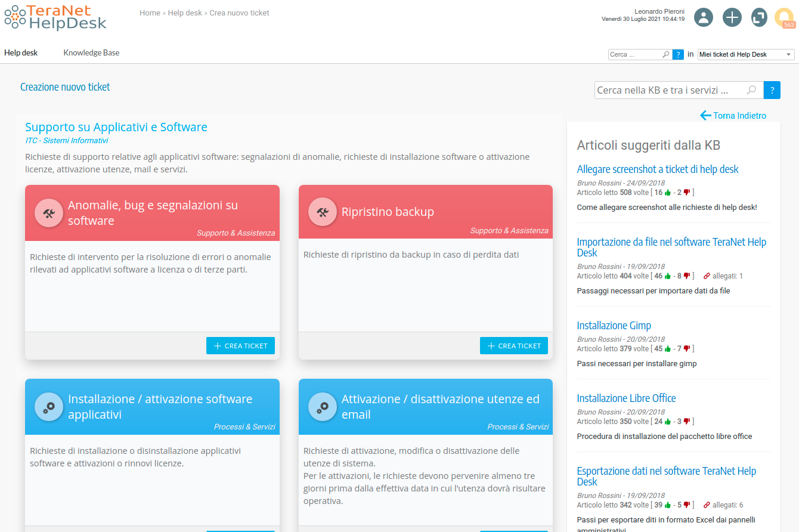Open article 'Allegare screenshot a ticket di help desk'
This screenshot has height=532, width=799.
658,169
